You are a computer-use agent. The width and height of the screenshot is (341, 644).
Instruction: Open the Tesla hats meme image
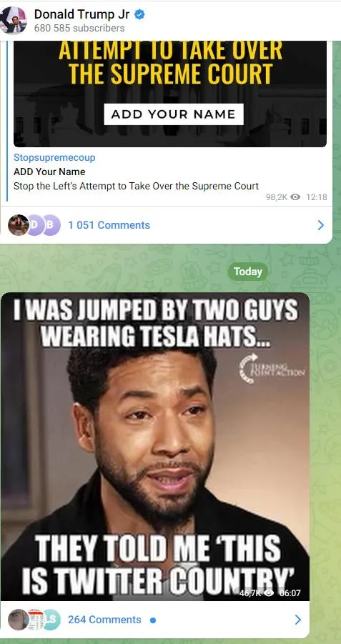(155, 447)
